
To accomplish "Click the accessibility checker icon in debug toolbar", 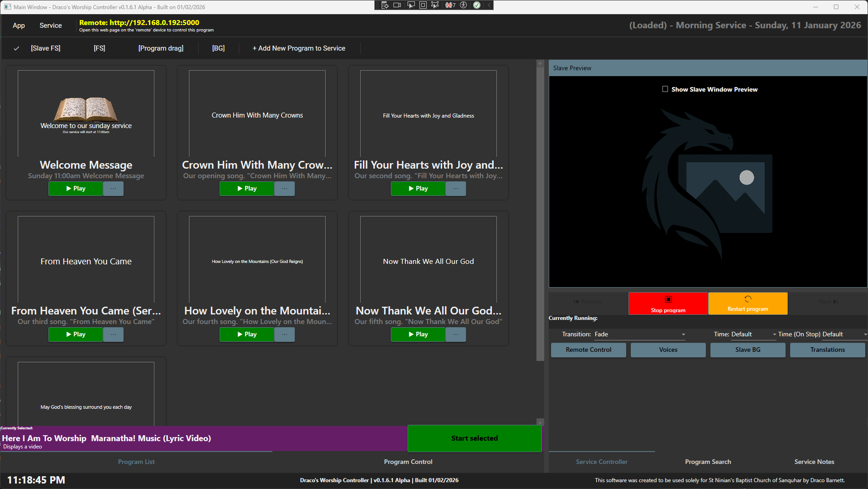I will tap(464, 5).
